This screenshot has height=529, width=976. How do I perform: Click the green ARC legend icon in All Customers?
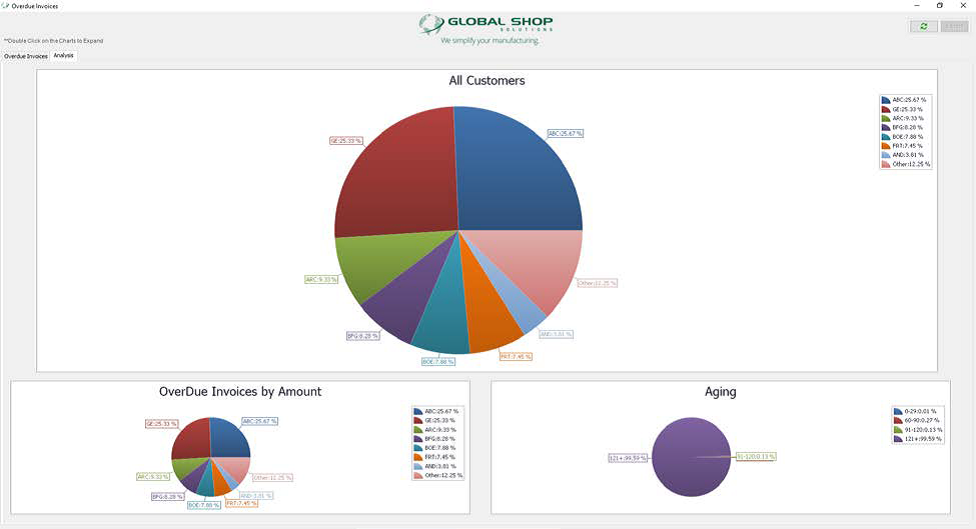coord(886,118)
